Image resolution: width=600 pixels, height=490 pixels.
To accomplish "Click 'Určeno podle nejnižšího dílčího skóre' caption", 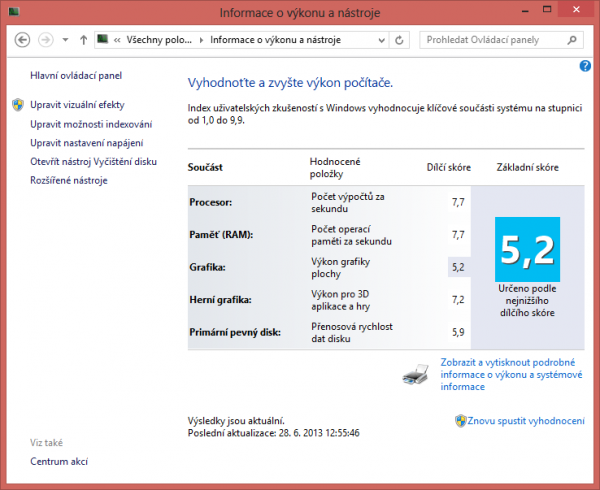I will [527, 301].
